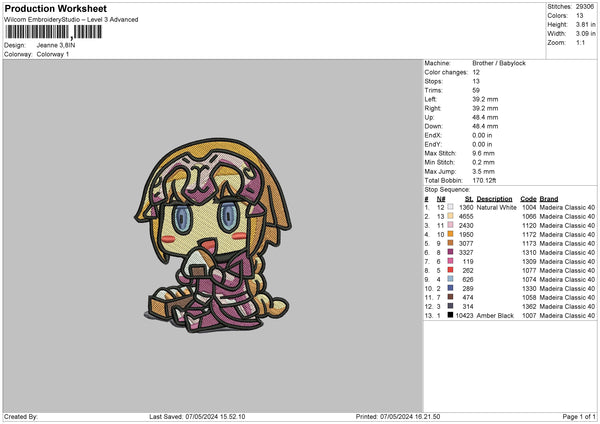This screenshot has height=424, width=600.
Task: Click the swatch for code 1362
Action: tap(450, 306)
